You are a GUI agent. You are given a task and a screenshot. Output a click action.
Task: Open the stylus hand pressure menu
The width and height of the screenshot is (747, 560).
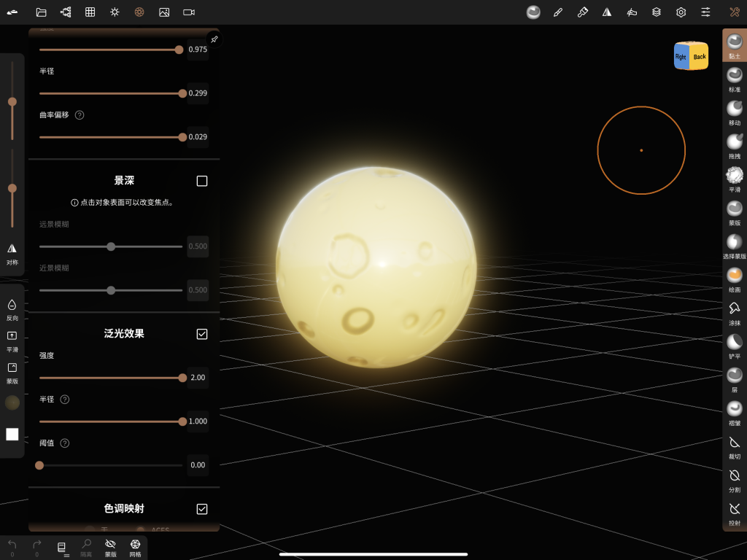pos(632,12)
